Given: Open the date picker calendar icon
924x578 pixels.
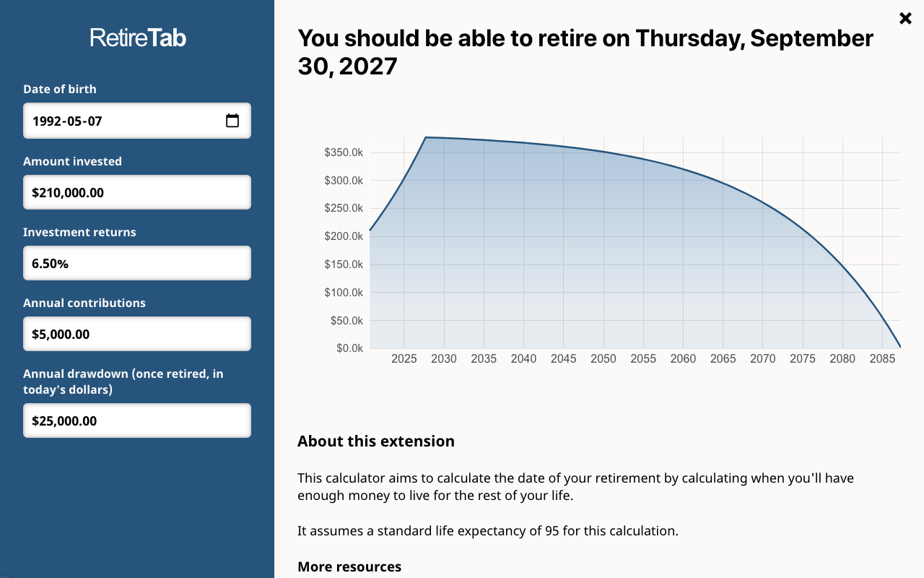Looking at the screenshot, I should [x=232, y=121].
